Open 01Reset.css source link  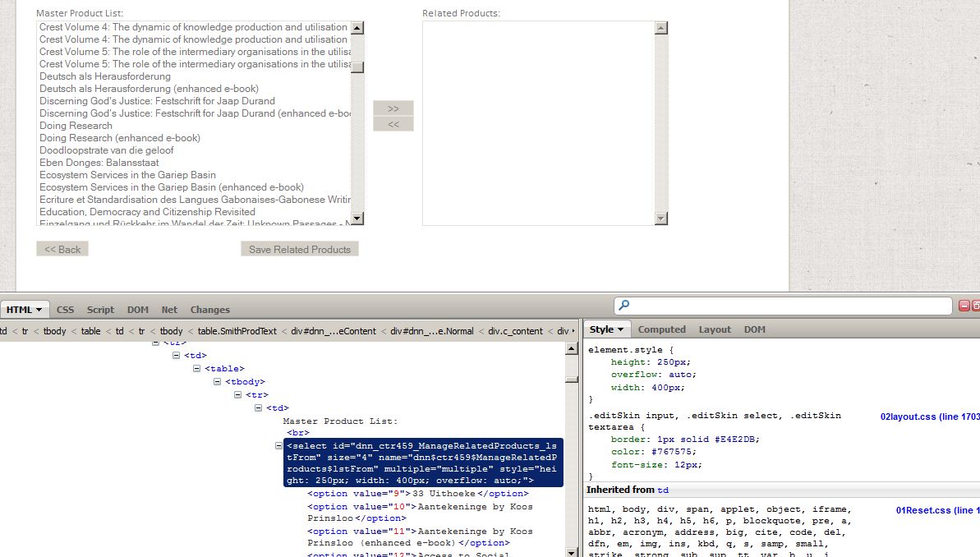(937, 510)
